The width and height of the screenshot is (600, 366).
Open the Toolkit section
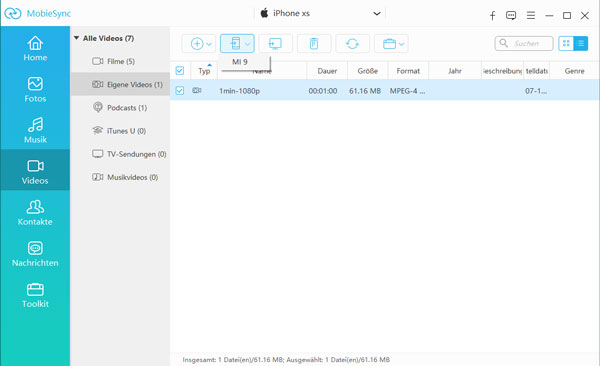[35, 295]
